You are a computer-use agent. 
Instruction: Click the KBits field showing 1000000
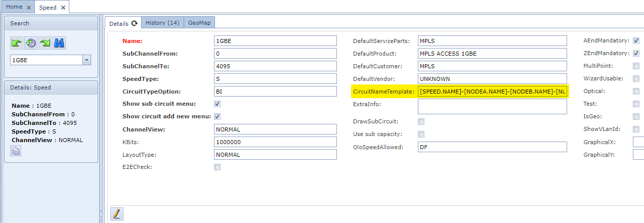click(275, 142)
